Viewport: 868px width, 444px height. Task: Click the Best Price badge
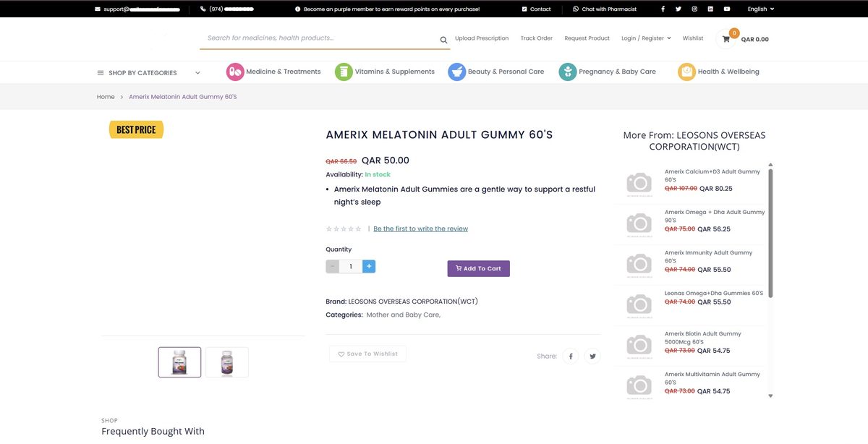[x=136, y=129]
